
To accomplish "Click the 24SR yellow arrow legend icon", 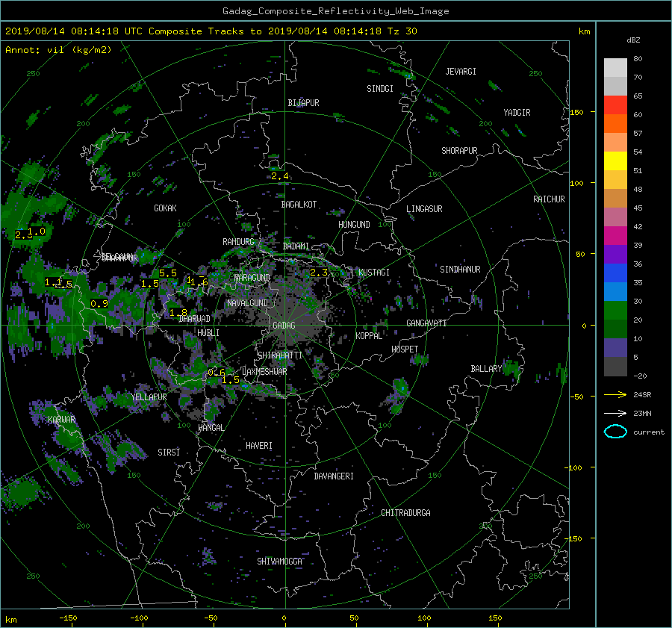I will tap(615, 394).
